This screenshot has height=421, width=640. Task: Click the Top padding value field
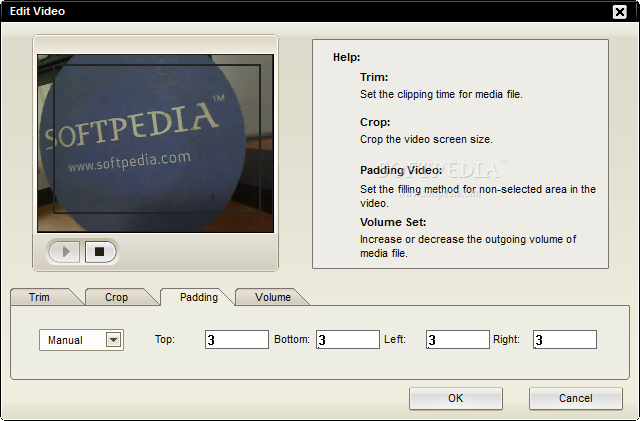pyautogui.click(x=237, y=339)
